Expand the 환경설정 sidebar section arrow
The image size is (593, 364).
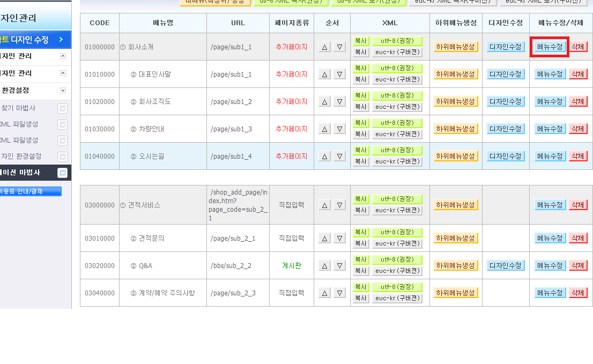tap(63, 91)
